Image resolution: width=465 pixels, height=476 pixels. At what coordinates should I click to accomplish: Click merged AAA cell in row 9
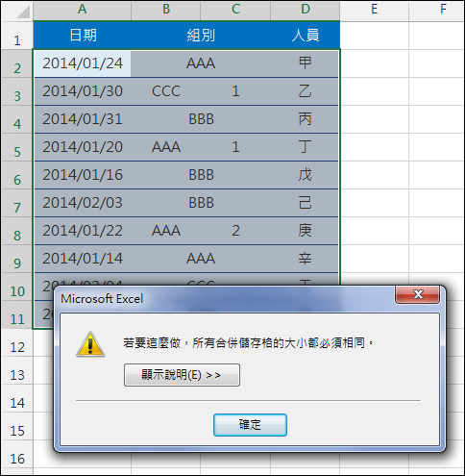(x=201, y=259)
